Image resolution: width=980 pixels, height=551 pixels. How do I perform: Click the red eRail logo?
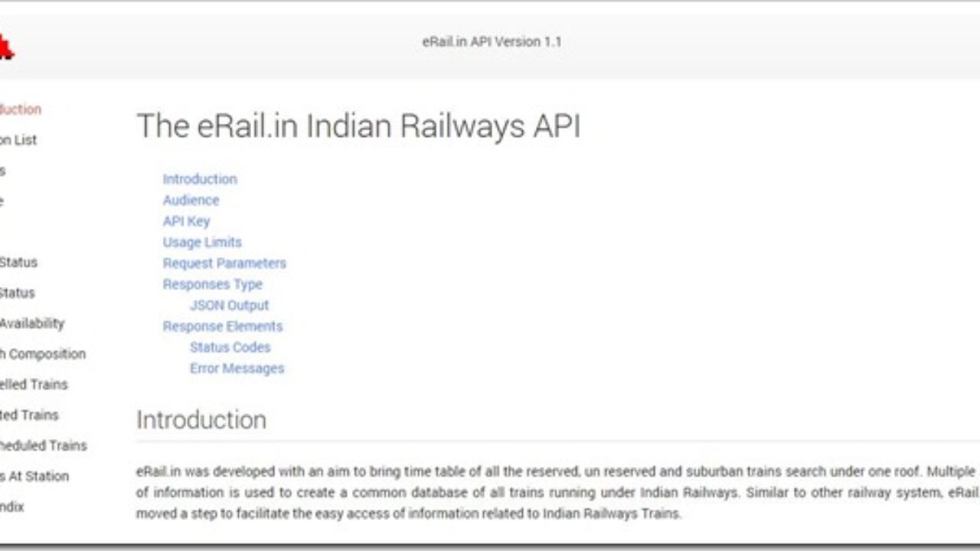tap(6, 44)
